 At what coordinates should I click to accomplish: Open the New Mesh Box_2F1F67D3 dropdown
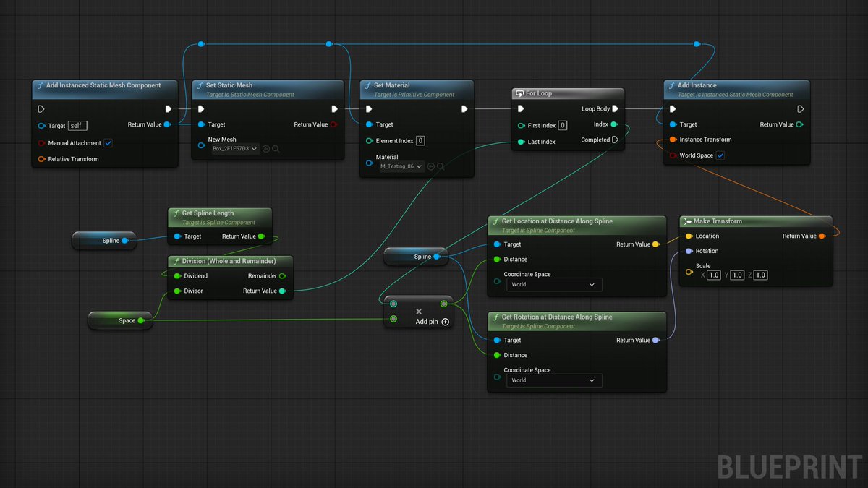click(x=235, y=149)
